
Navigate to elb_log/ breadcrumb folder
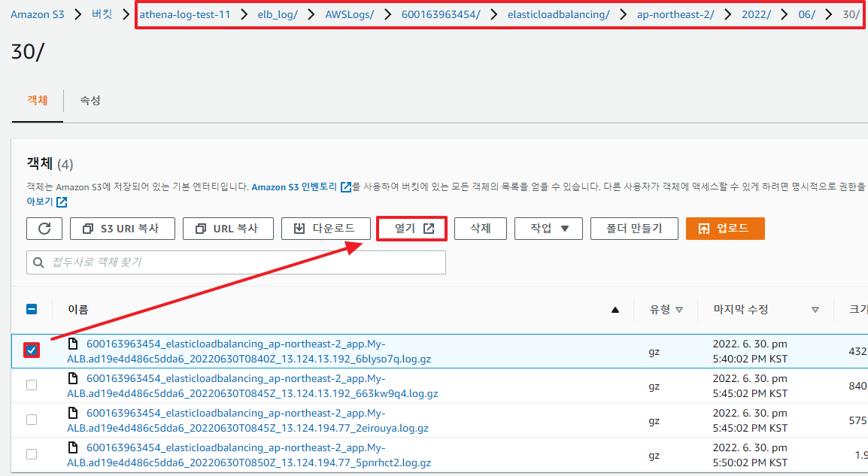278,14
